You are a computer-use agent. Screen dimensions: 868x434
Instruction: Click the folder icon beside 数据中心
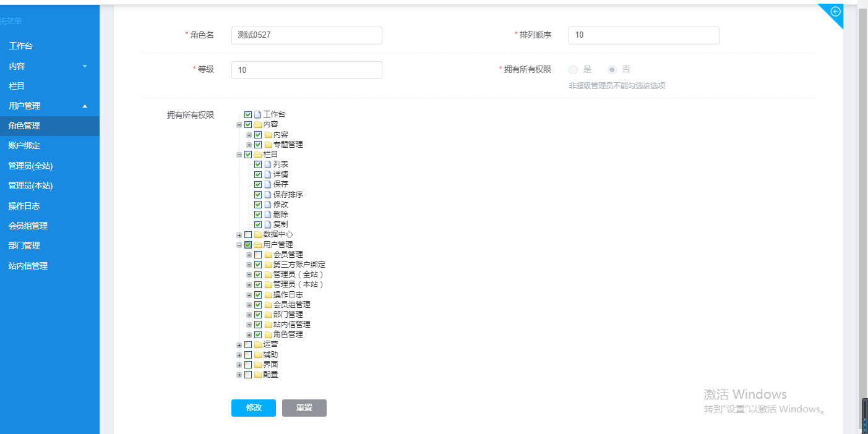(258, 234)
